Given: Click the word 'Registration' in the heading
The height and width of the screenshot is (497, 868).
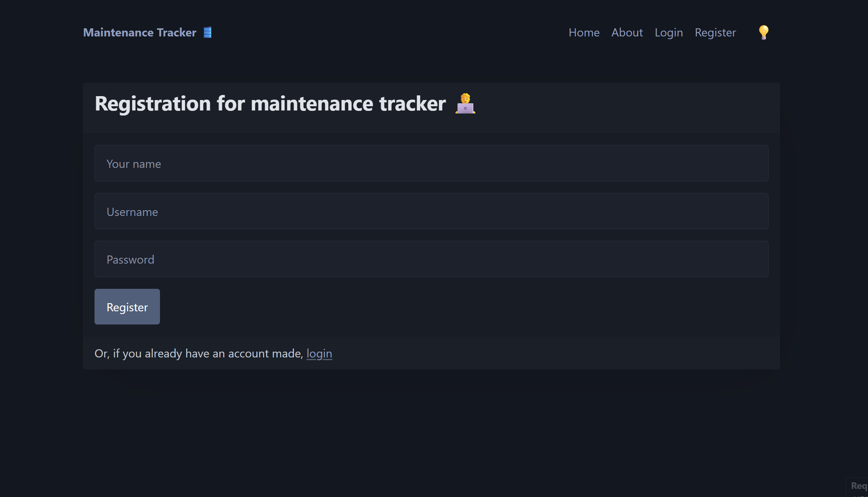Looking at the screenshot, I should click(x=153, y=104).
